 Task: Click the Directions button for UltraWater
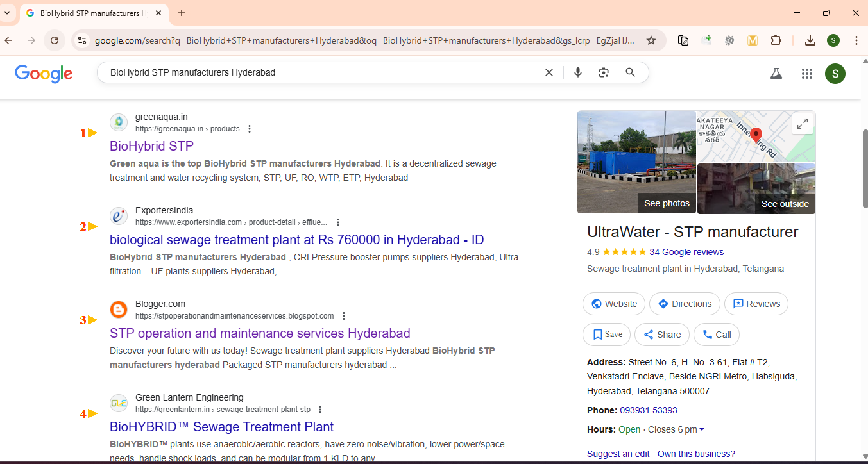(685, 304)
